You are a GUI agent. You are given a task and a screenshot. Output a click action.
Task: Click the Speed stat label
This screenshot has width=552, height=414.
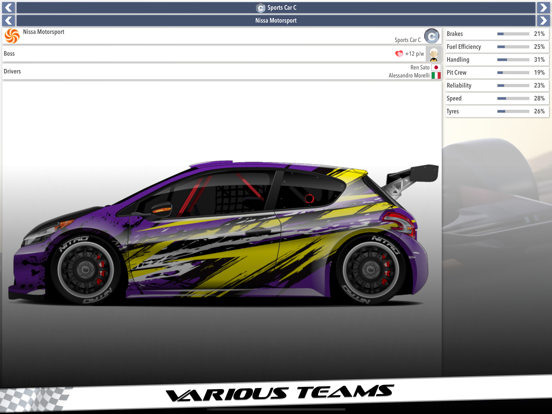[454, 99]
